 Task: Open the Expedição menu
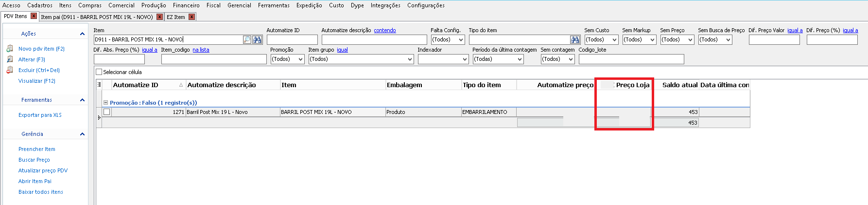point(309,5)
